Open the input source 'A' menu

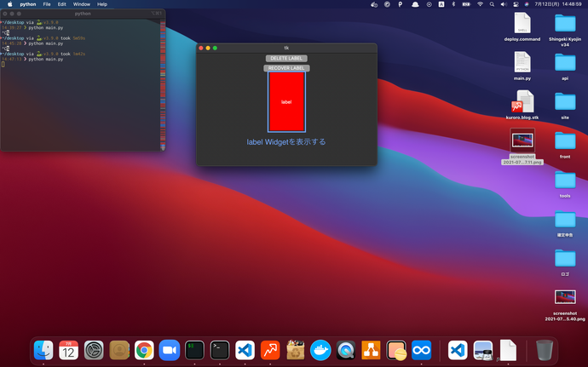(441, 4)
